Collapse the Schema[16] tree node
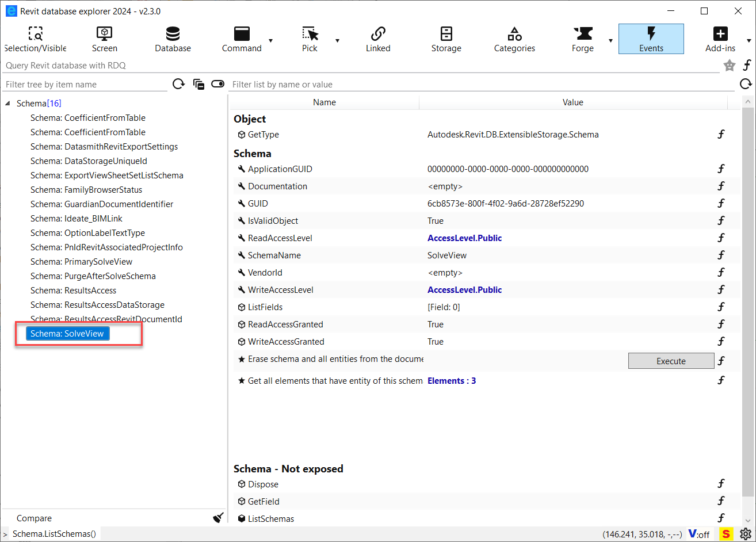The height and width of the screenshot is (542, 756). pos(7,103)
